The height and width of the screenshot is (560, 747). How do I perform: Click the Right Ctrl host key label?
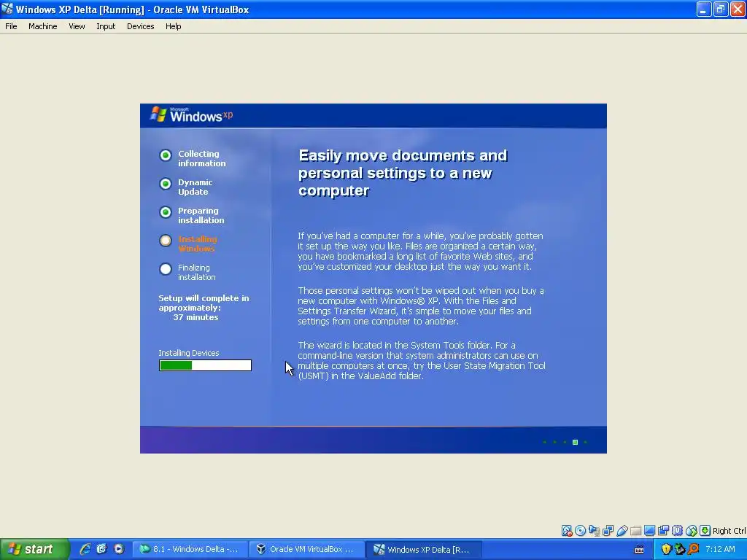pos(729,531)
